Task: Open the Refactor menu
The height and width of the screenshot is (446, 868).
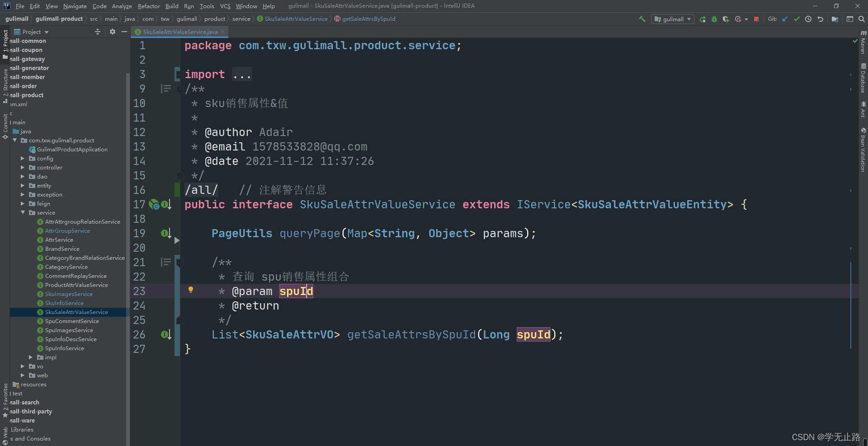Action: click(x=149, y=6)
